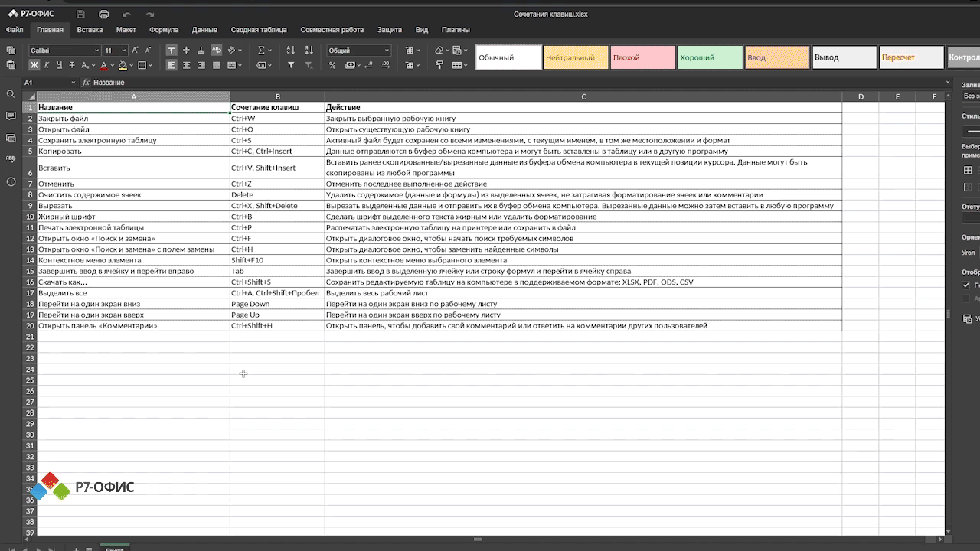
Task: Open number format Общий dropdown
Action: tap(387, 51)
